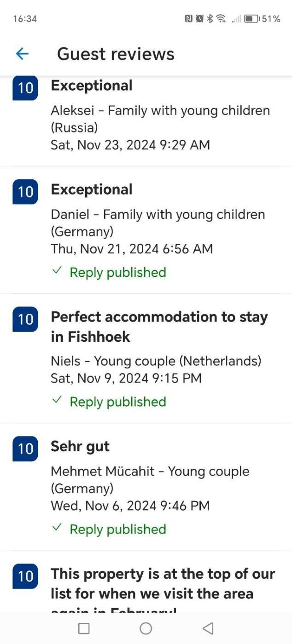Tap the score badge next to Sehr gut
This screenshot has width=292, height=644.
pyautogui.click(x=25, y=448)
